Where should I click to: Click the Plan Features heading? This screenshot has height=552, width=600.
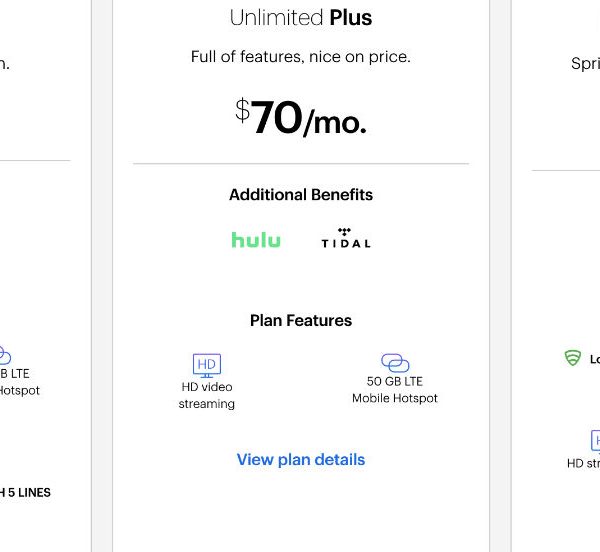(x=301, y=321)
